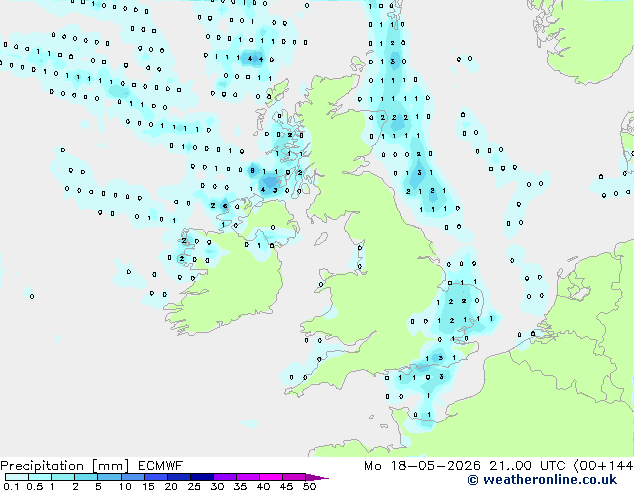Click legend value "35"
Viewport: 634px width, 490px height.
[x=240, y=486]
